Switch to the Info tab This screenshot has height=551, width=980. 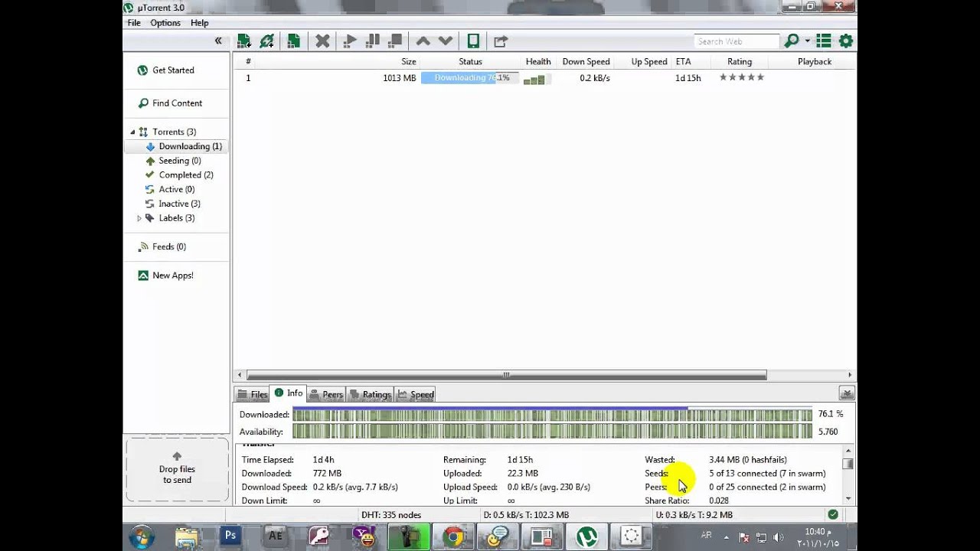coord(289,393)
